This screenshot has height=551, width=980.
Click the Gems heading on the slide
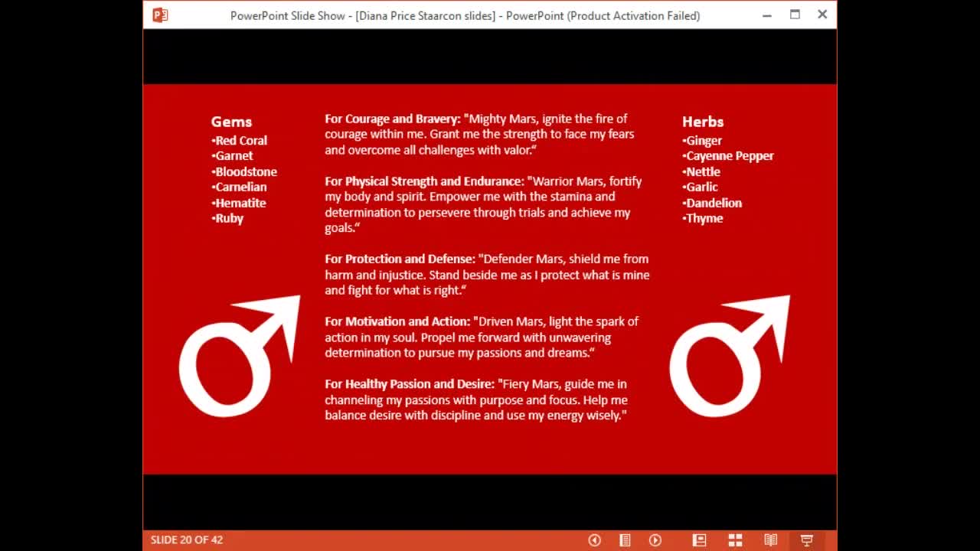[231, 122]
